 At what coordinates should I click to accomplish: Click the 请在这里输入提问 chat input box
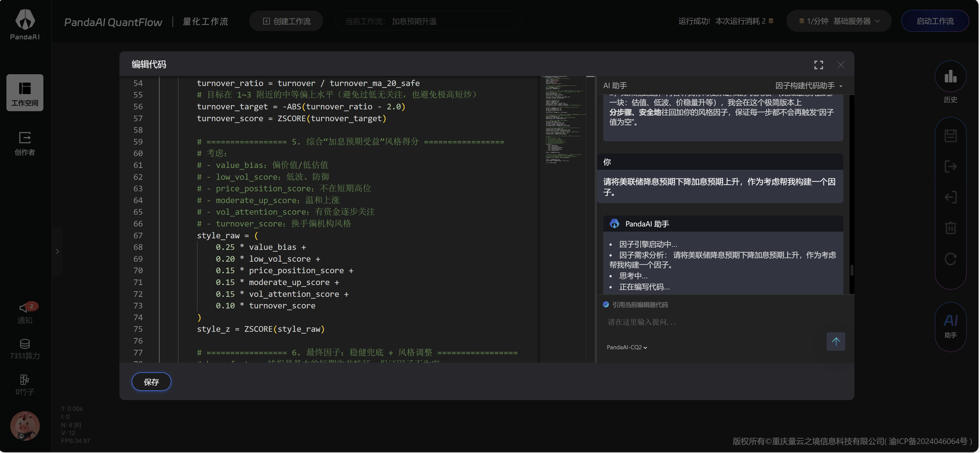715,322
